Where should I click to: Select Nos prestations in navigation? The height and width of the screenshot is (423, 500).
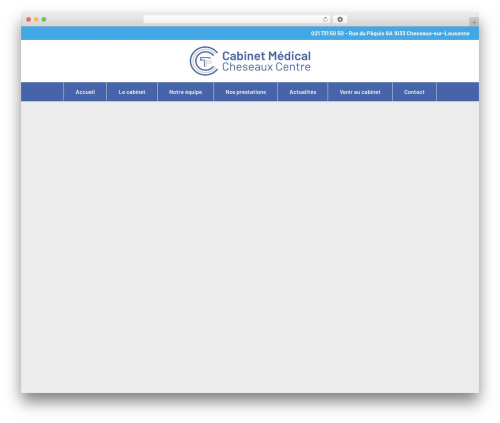click(246, 92)
